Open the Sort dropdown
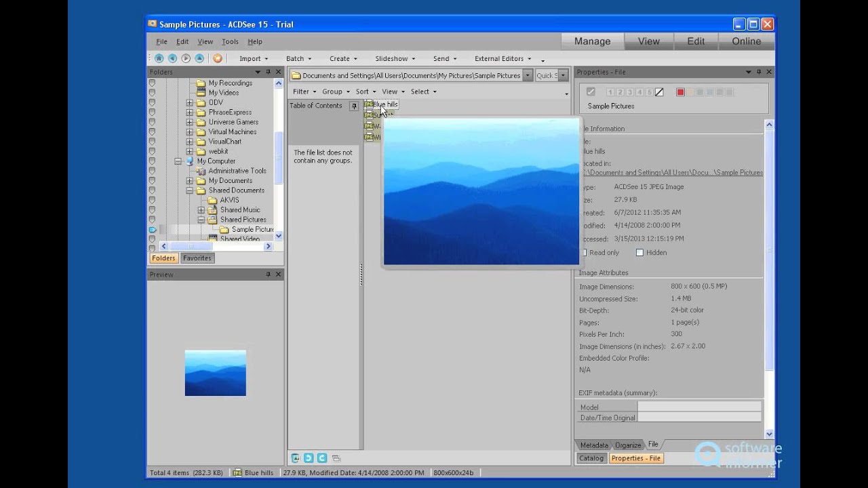Viewport: 868px width, 488px height. [366, 91]
